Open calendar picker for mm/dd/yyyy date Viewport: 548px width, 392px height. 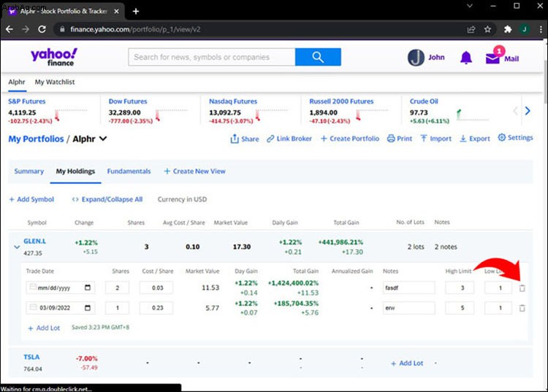[x=88, y=288]
